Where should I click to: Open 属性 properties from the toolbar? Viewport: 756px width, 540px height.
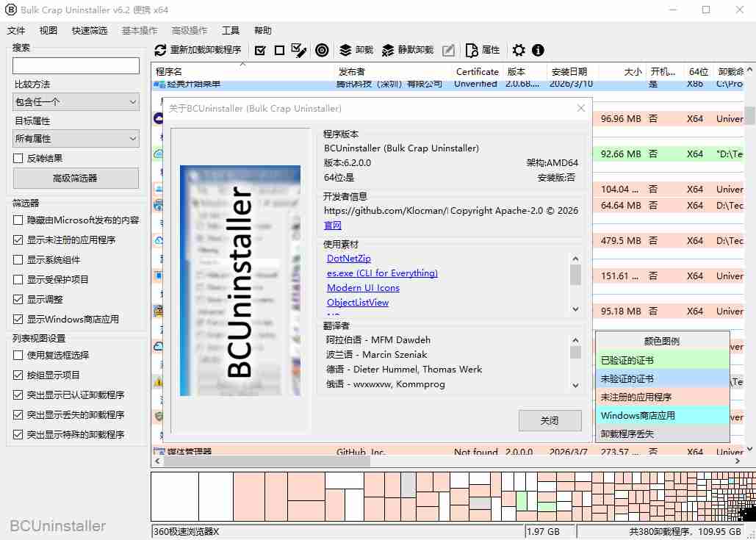[x=482, y=50]
